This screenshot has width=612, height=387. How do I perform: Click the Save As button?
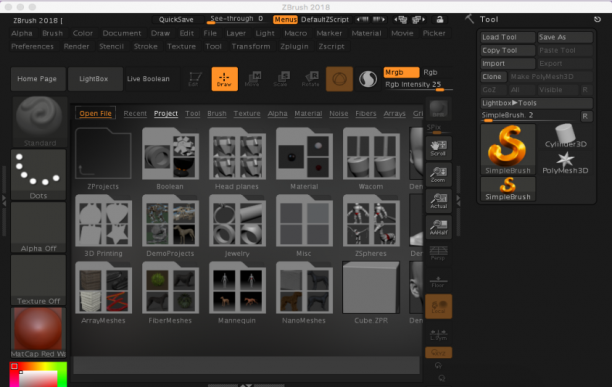[565, 37]
